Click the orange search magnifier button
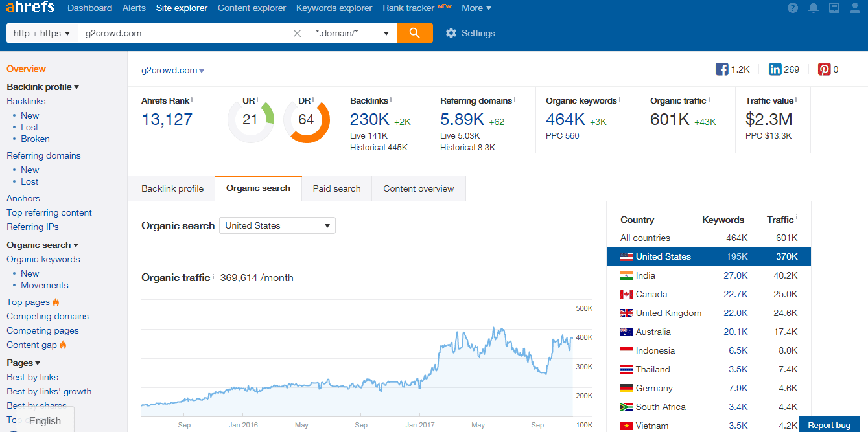868x432 pixels. coord(415,33)
